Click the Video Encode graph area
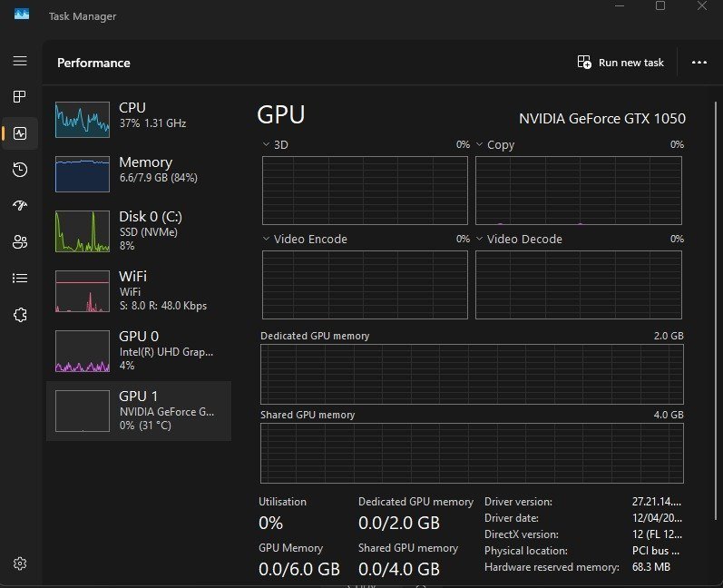Image resolution: width=723 pixels, height=588 pixels. point(365,285)
